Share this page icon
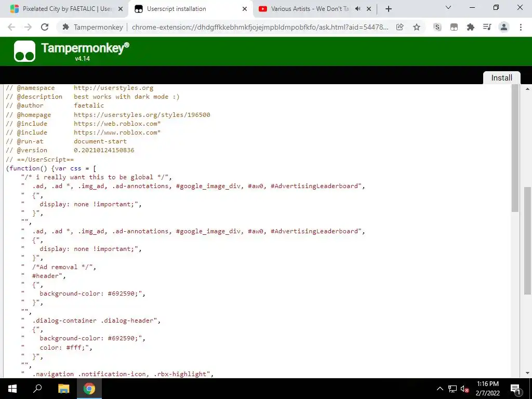This screenshot has width=532, height=399. tap(400, 27)
